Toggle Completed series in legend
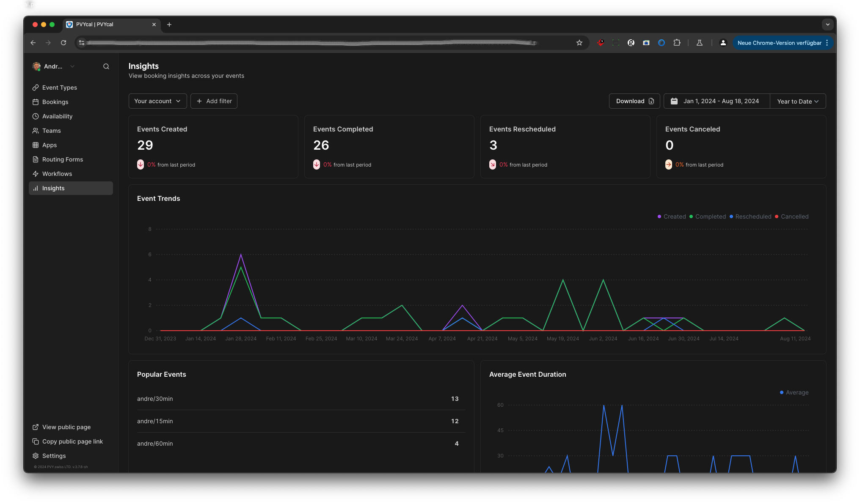860x504 pixels. click(707, 216)
